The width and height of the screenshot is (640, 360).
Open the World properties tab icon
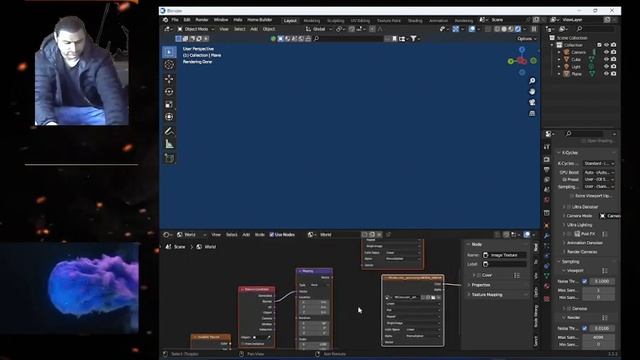click(x=547, y=200)
